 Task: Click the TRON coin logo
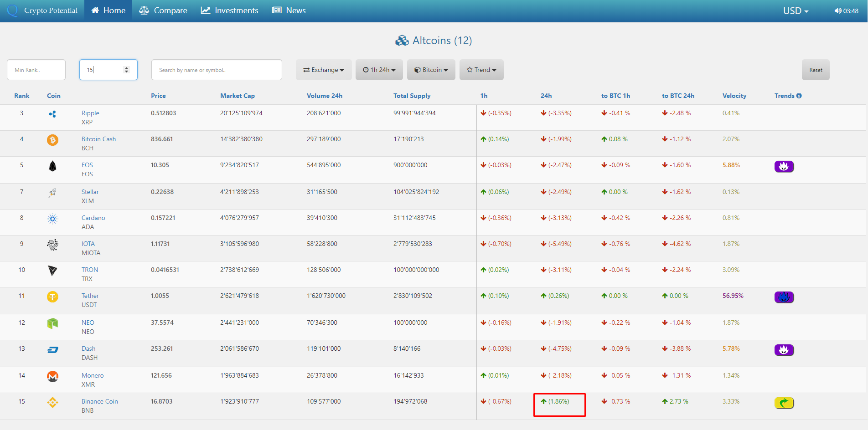point(52,271)
